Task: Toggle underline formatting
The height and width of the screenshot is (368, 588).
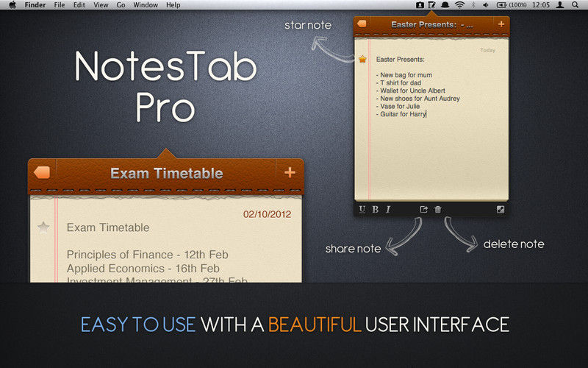Action: [362, 210]
